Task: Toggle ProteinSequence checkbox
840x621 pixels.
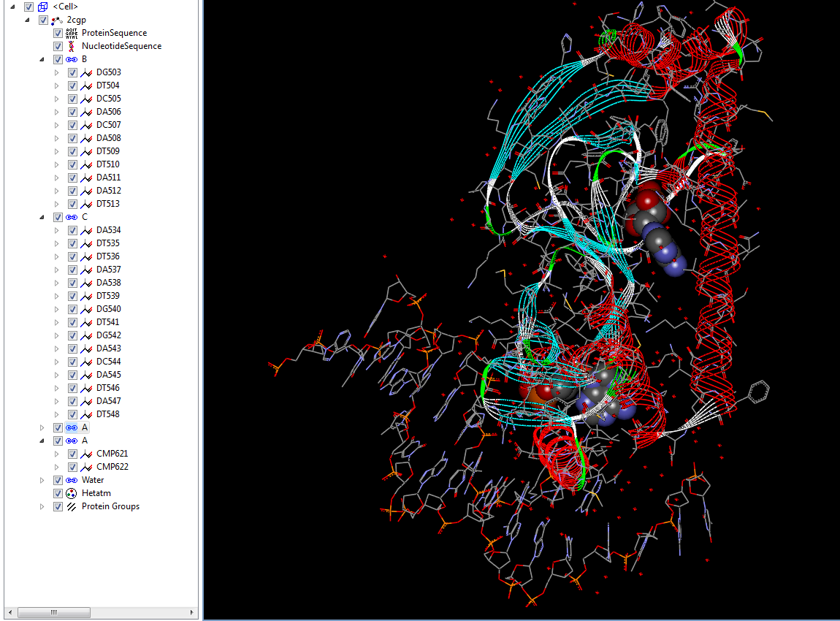Action: pos(58,33)
